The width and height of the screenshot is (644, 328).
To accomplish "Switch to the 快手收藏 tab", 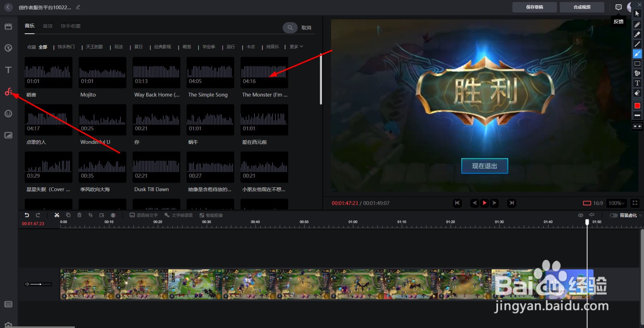I will 71,26.
